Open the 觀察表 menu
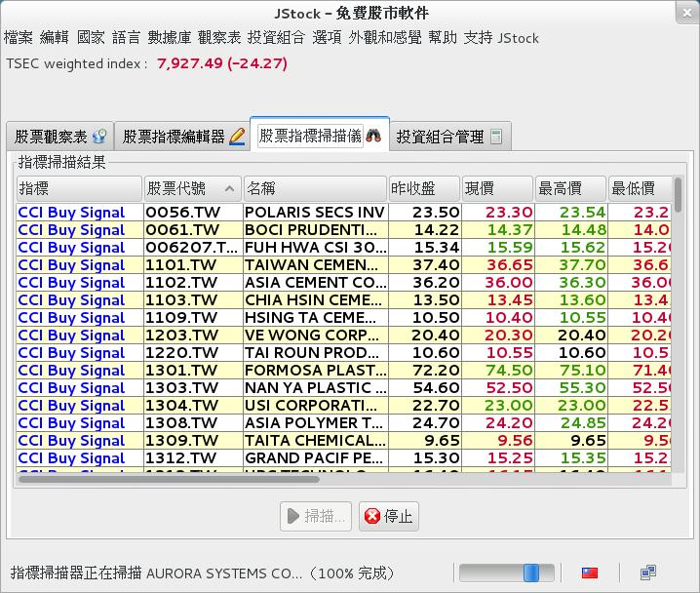 tap(219, 37)
